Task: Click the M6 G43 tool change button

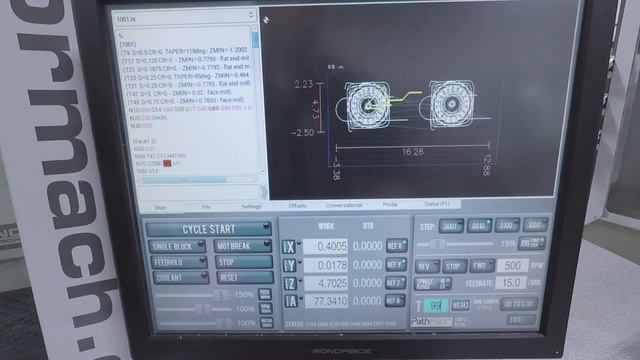Action: click(x=461, y=305)
